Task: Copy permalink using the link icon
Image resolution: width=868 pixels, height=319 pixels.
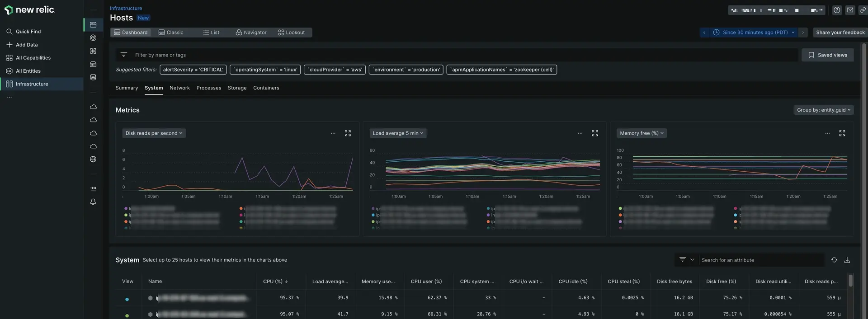Action: click(863, 10)
